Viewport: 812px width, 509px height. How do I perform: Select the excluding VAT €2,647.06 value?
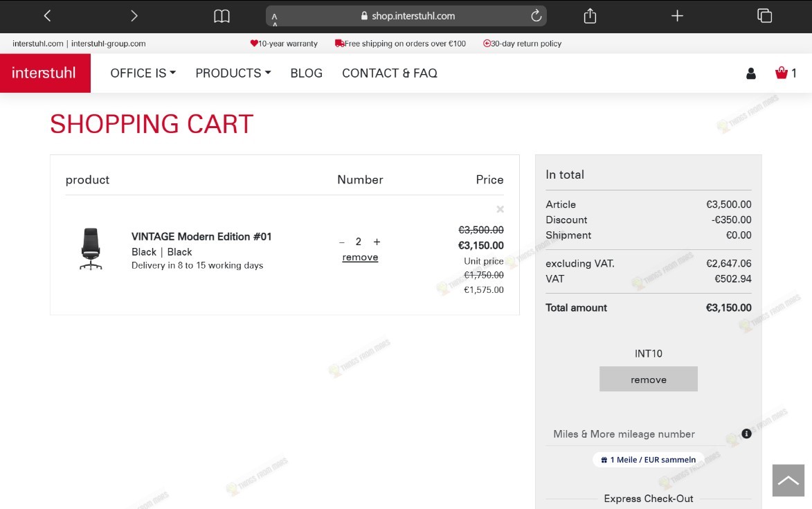point(729,264)
